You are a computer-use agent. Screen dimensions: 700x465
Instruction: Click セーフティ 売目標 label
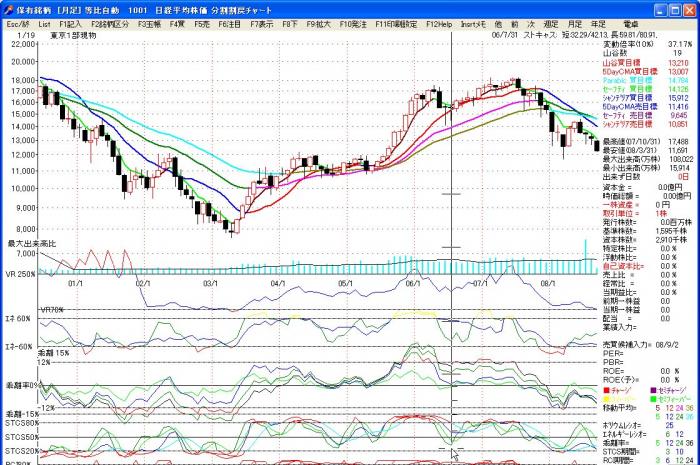point(627,115)
